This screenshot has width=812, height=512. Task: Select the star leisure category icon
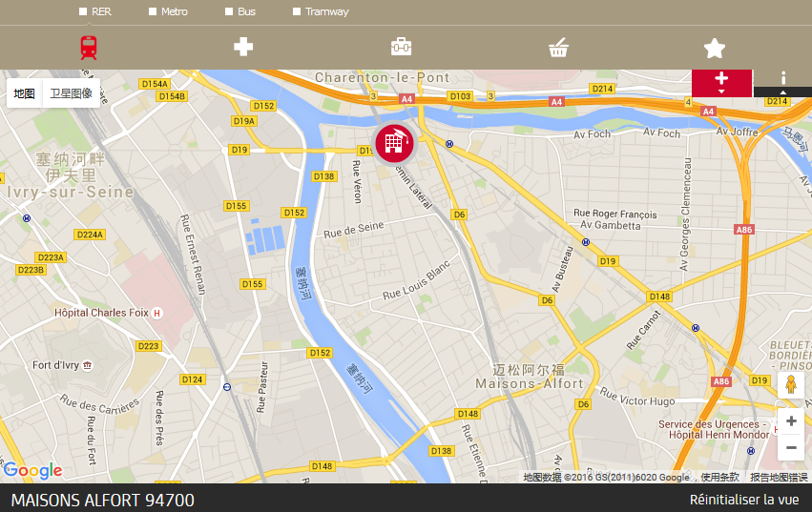point(715,48)
